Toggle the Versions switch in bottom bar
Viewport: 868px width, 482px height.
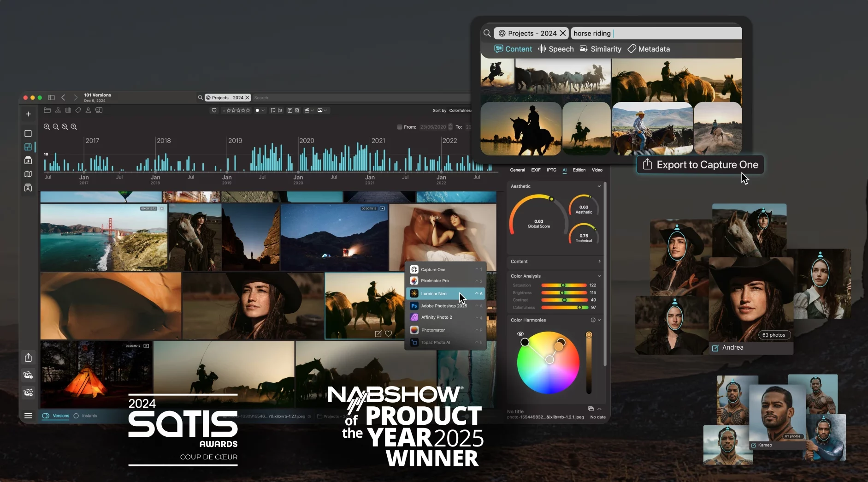[46, 416]
